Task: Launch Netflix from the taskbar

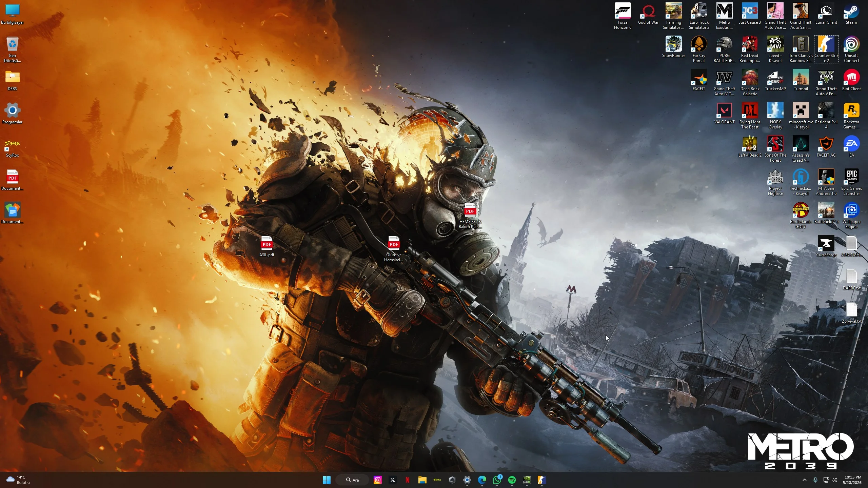Action: click(x=407, y=480)
